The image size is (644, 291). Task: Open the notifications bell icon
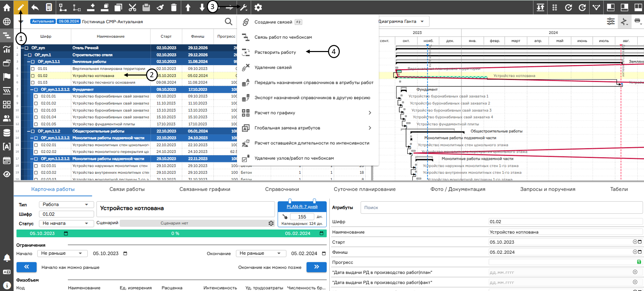coord(7,258)
